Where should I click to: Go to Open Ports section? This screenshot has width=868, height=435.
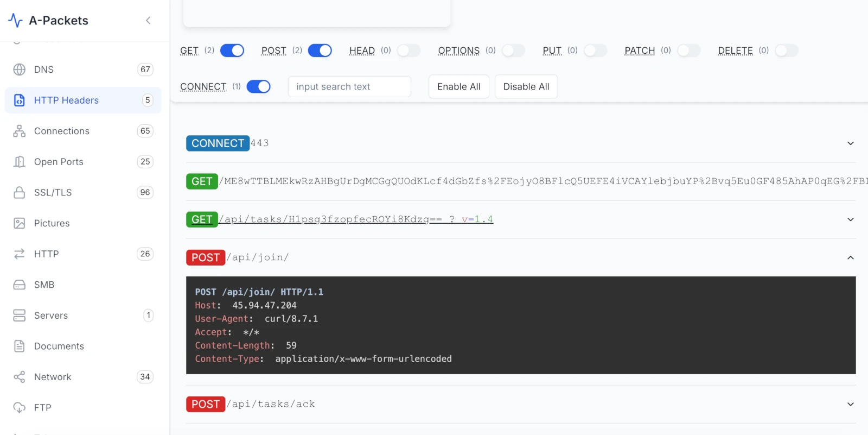pyautogui.click(x=83, y=162)
